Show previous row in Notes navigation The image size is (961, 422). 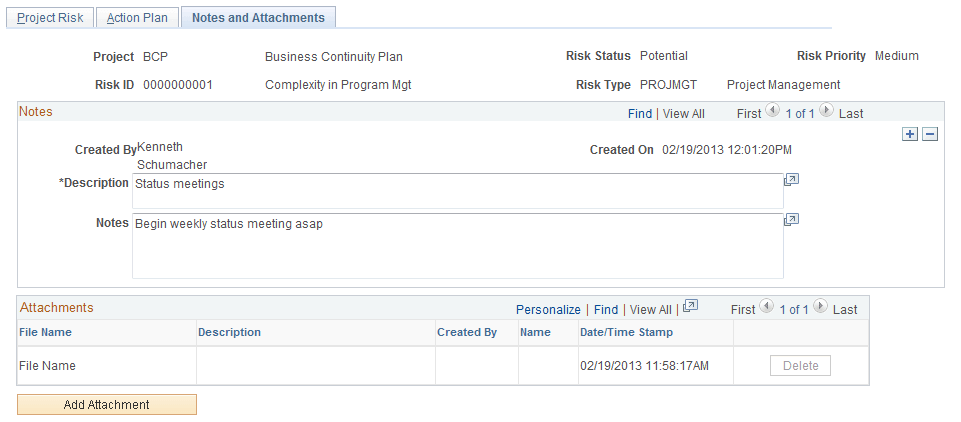[x=772, y=112]
